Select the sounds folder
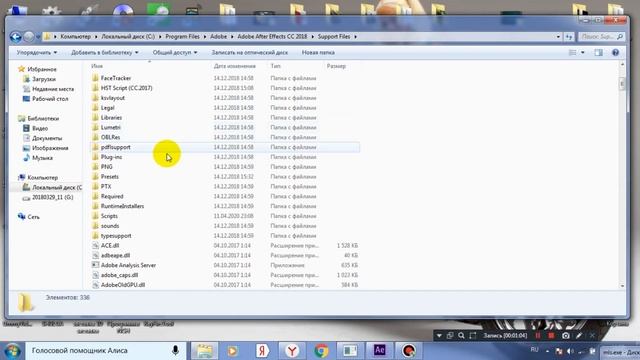640x360 pixels. click(x=110, y=226)
